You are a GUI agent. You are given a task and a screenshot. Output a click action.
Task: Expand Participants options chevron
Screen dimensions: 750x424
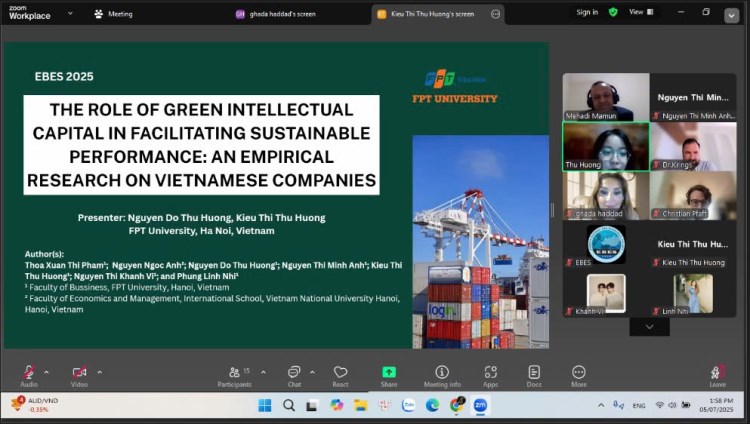tap(263, 372)
